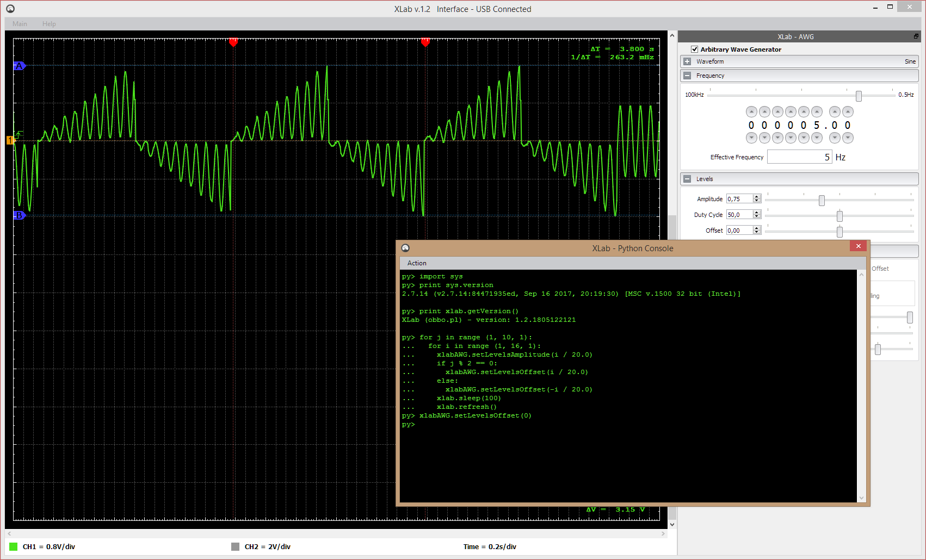926x560 pixels.
Task: Click the Duty Cycle slider handle
Action: (x=839, y=216)
